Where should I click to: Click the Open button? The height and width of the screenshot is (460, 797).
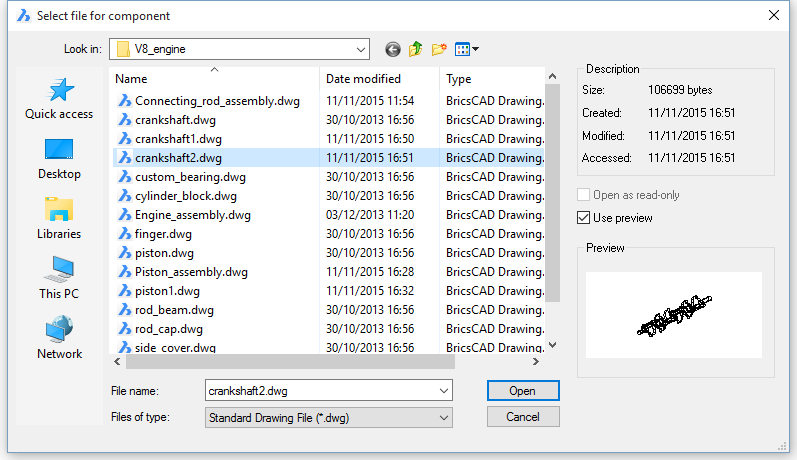(x=523, y=390)
